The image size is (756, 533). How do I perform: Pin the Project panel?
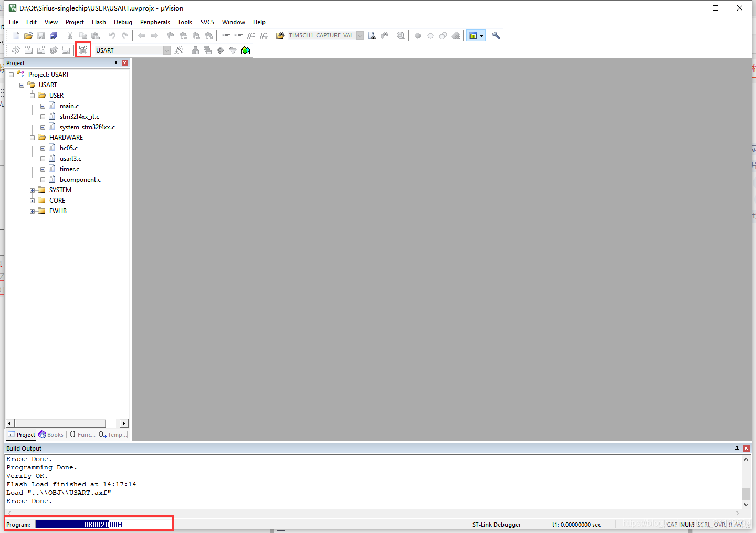coord(115,63)
